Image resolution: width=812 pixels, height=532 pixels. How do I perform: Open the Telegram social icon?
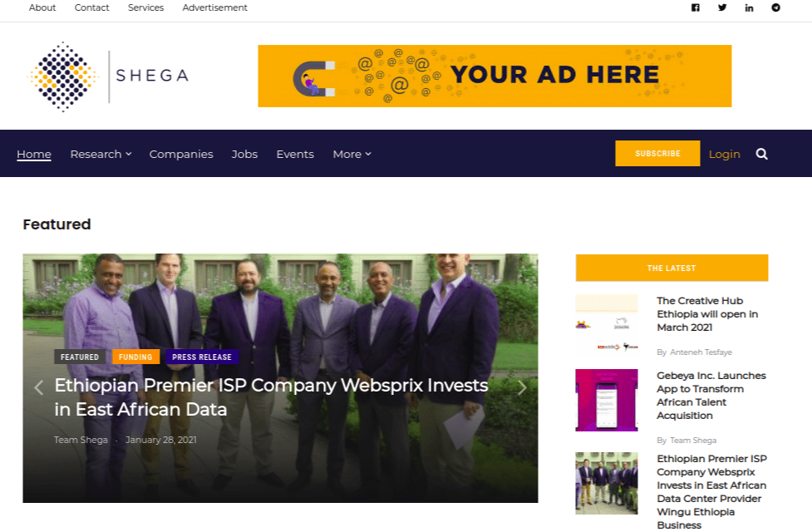[x=775, y=7]
